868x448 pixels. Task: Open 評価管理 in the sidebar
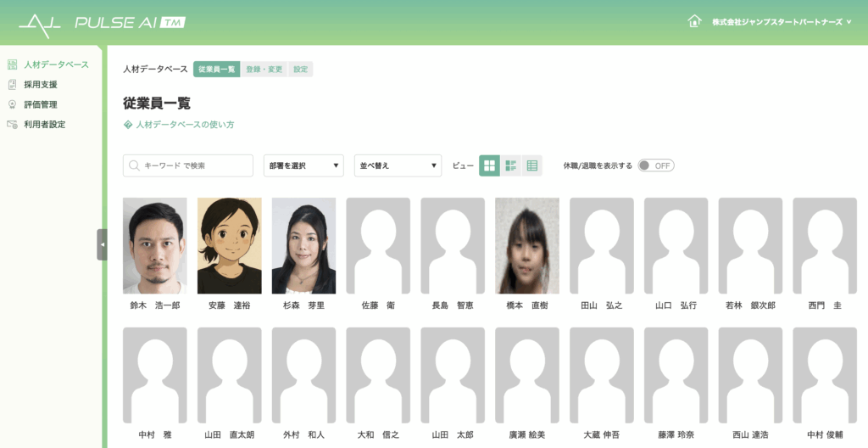(x=41, y=104)
